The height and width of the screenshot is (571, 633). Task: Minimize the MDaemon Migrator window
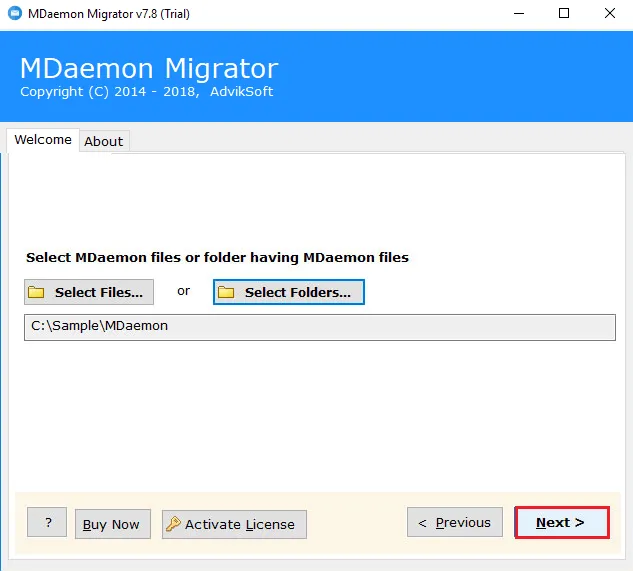(519, 14)
